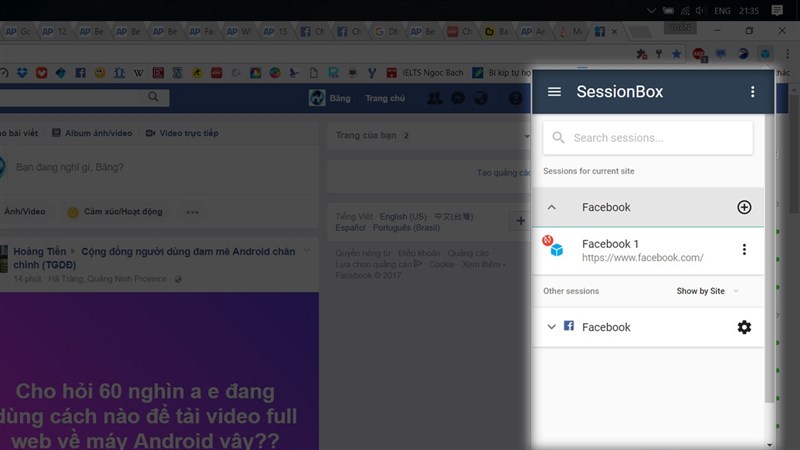Open the Băng profile link in Facebook header
Image resolution: width=800 pixels, height=450 pixels.
(330, 98)
